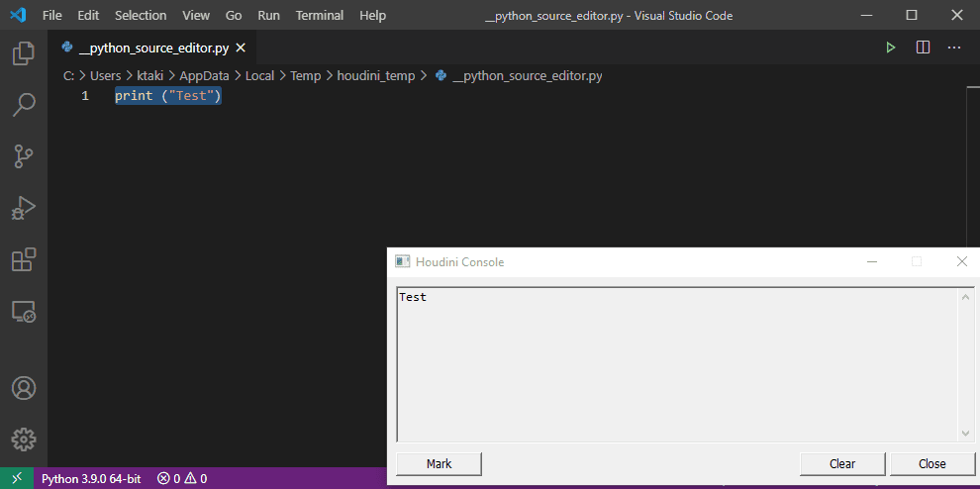Click the VS Code logo icon
The height and width of the screenshot is (489, 980).
pyautogui.click(x=18, y=15)
